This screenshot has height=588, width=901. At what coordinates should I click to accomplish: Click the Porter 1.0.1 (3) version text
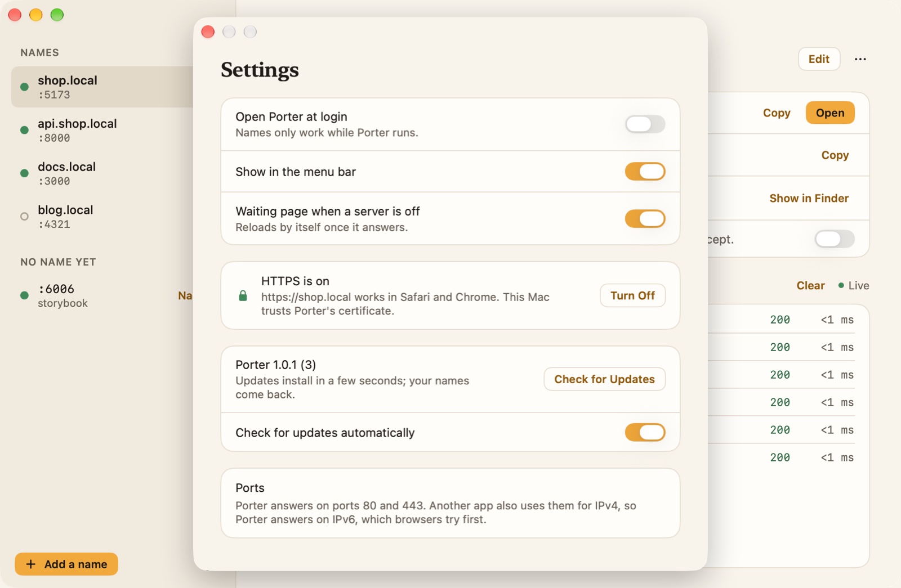click(275, 365)
